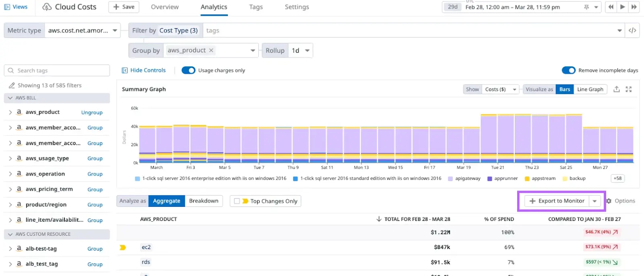Open the Show Costs ($) dropdown

click(x=500, y=89)
